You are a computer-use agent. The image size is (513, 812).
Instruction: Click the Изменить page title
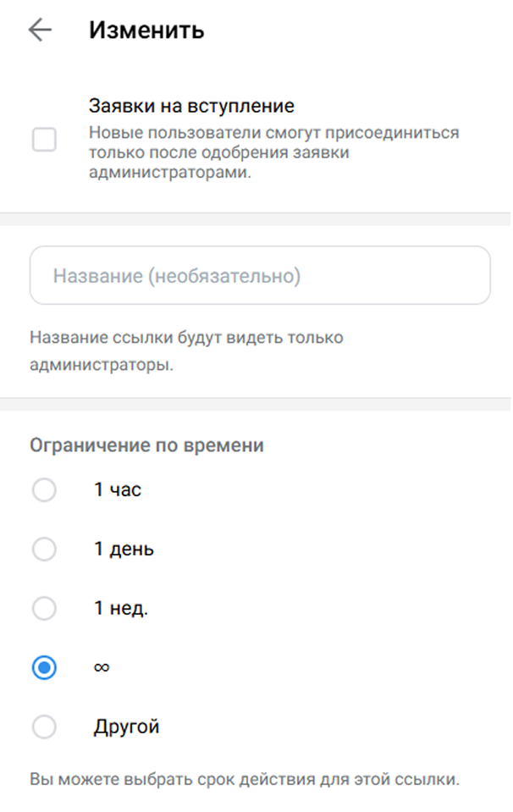click(x=146, y=31)
